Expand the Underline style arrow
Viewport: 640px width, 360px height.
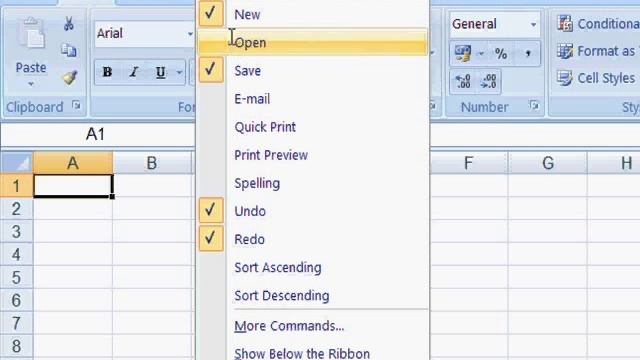179,73
